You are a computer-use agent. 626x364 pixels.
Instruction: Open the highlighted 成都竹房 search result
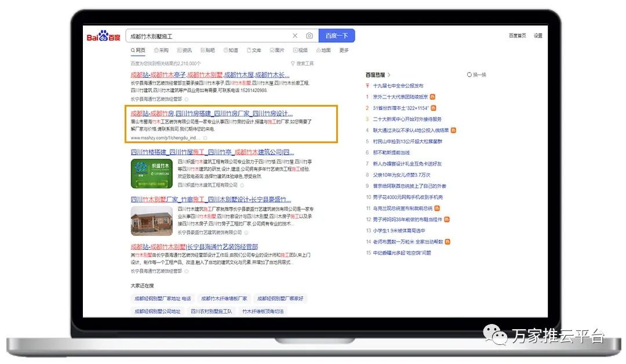click(212, 114)
